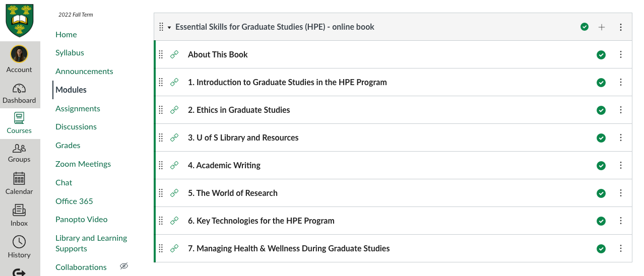Click the University shield logo
The height and width of the screenshot is (276, 644).
pos(20,21)
